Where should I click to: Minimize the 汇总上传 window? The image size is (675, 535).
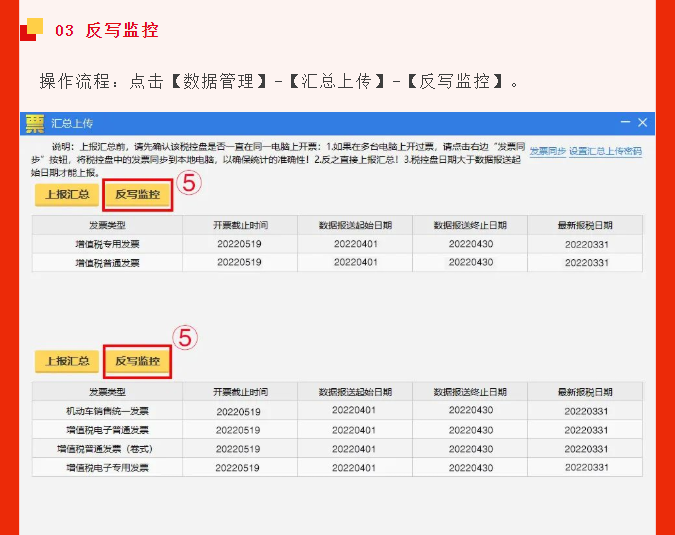click(x=625, y=122)
